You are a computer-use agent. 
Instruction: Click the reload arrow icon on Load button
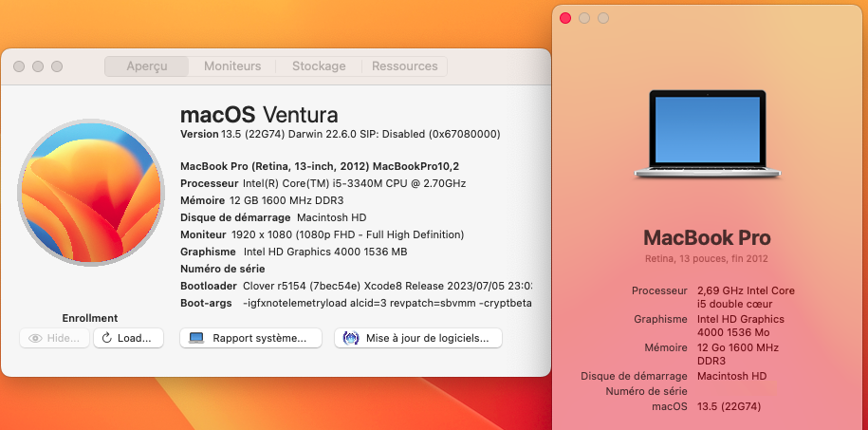click(x=107, y=338)
